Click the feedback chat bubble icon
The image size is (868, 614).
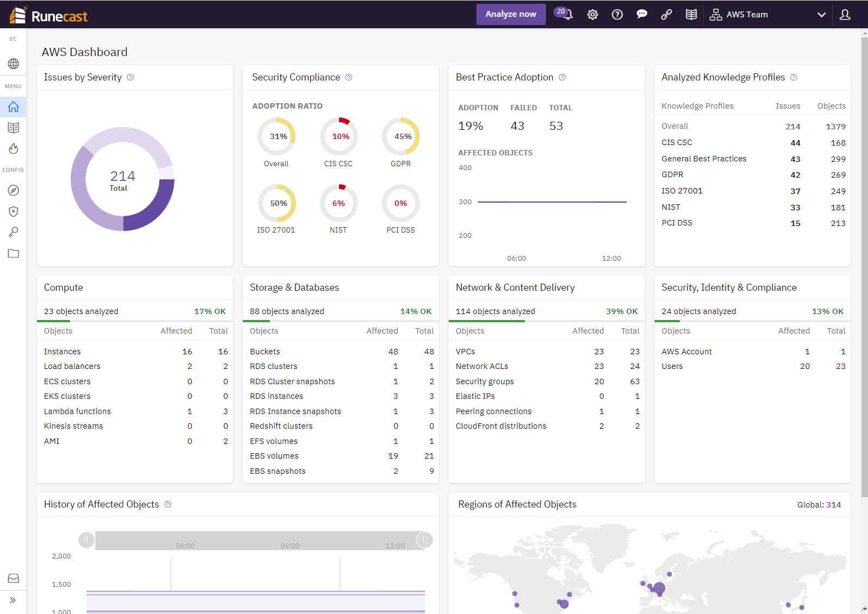coord(641,15)
